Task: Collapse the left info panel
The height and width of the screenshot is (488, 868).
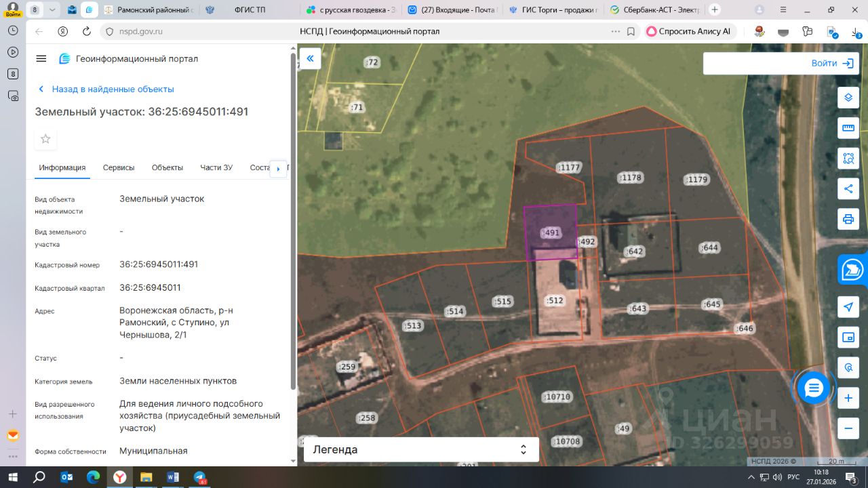Action: pos(310,58)
